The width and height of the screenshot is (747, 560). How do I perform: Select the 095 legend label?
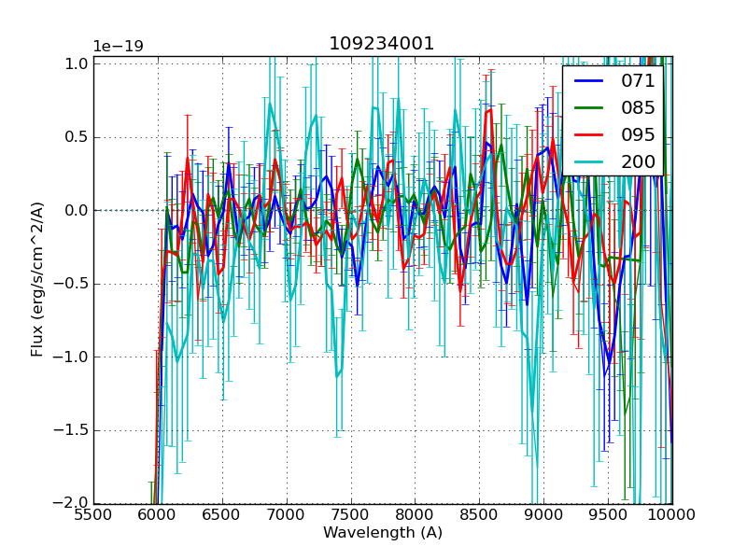(x=638, y=134)
